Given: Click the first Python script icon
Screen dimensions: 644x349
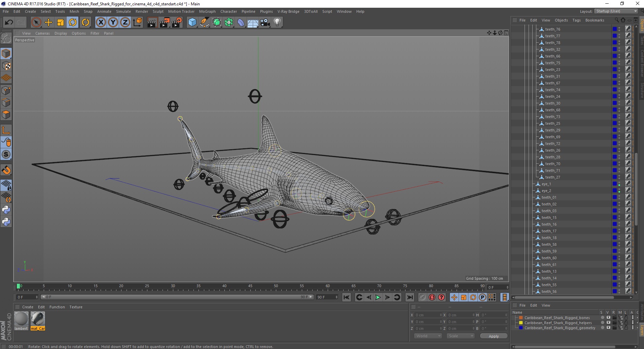Looking at the screenshot, I should pos(6,210).
